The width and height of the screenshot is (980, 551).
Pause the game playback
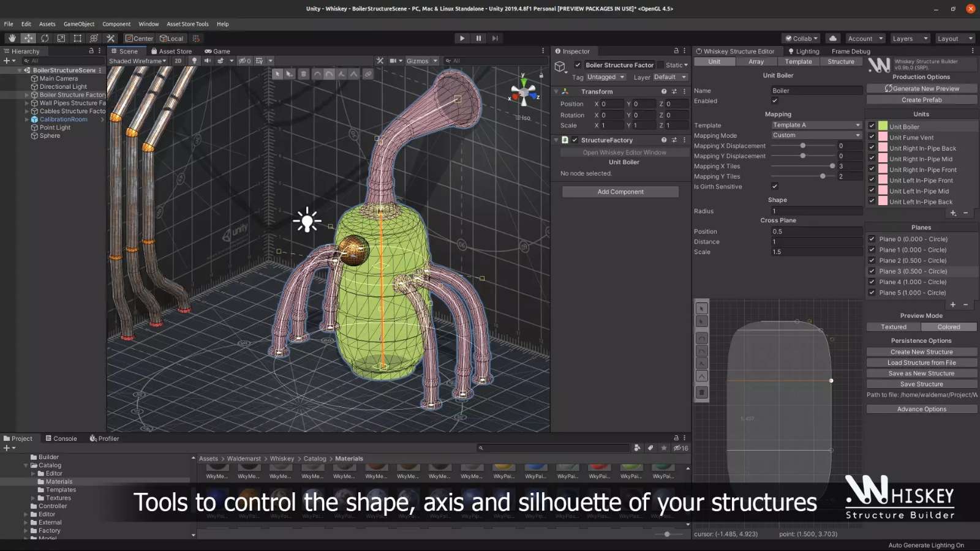[478, 38]
